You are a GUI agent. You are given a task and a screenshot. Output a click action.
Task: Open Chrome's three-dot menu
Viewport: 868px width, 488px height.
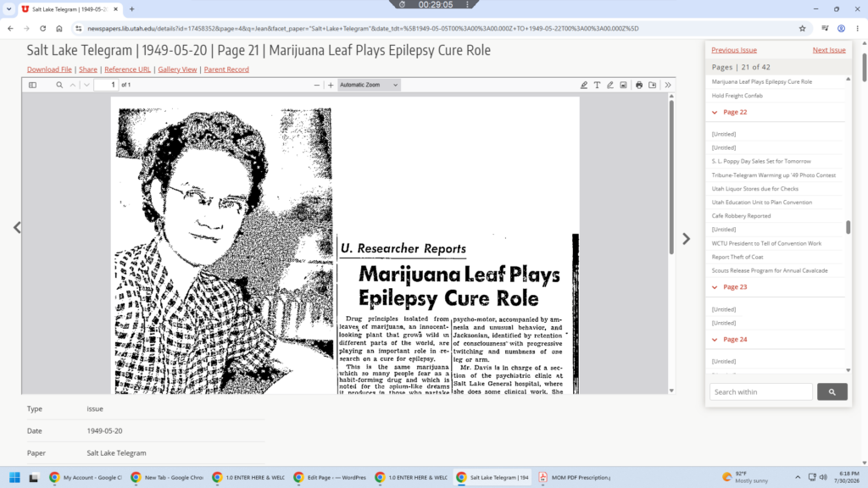click(x=858, y=28)
